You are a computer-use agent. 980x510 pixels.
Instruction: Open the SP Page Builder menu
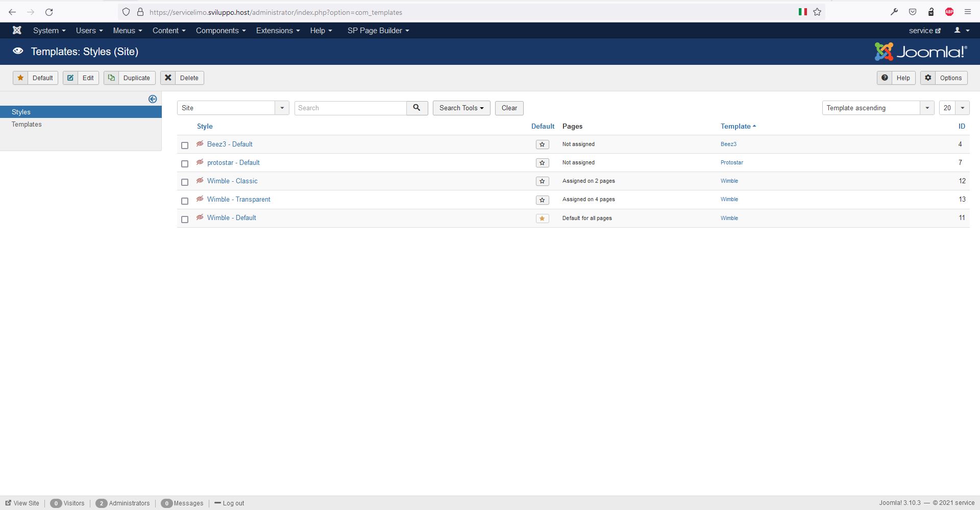coord(378,31)
